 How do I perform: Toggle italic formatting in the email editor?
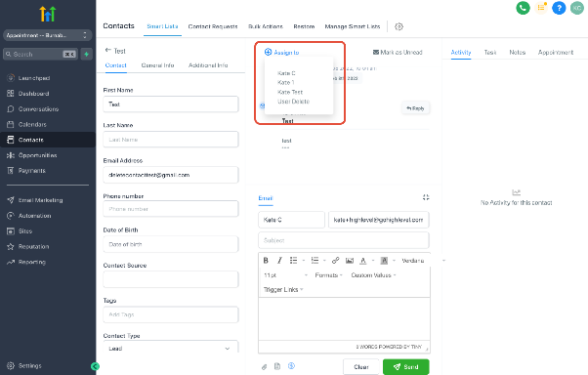point(279,260)
